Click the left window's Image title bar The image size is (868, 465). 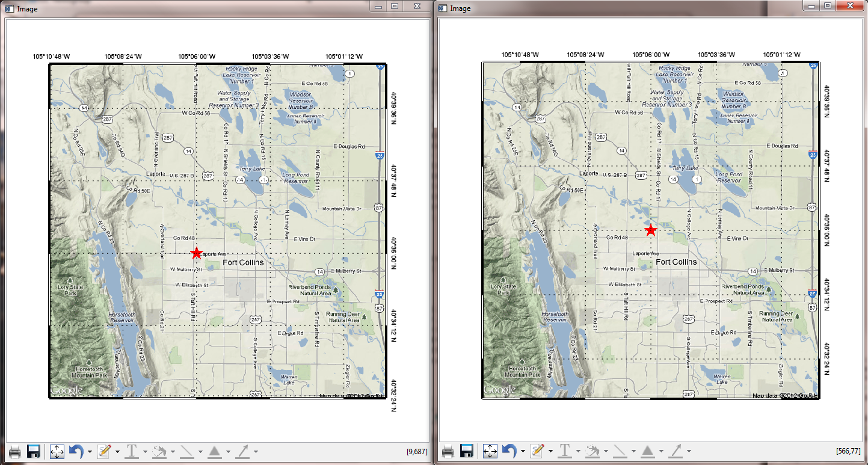180,8
